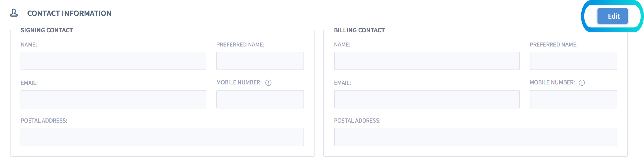Click Billing Contact Postal Address field
This screenshot has width=644, height=163.
(475, 137)
